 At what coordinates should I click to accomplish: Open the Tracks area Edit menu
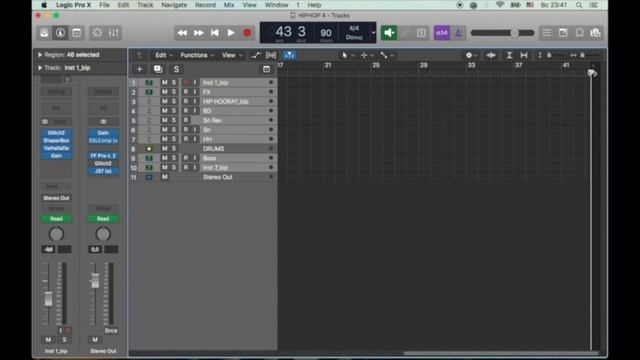[x=164, y=56]
